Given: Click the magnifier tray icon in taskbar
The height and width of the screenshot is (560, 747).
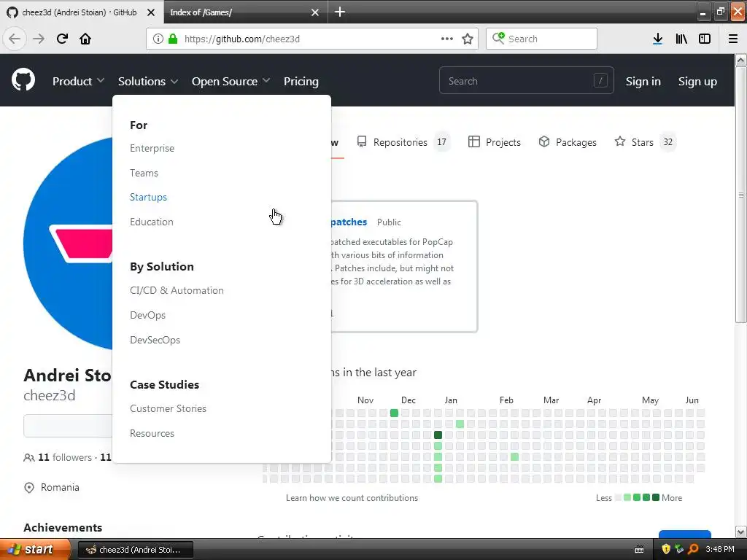Looking at the screenshot, I should pos(693,549).
